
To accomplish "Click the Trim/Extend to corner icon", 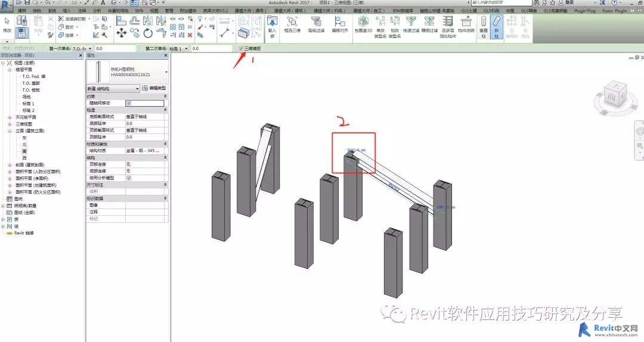I will pos(161,33).
